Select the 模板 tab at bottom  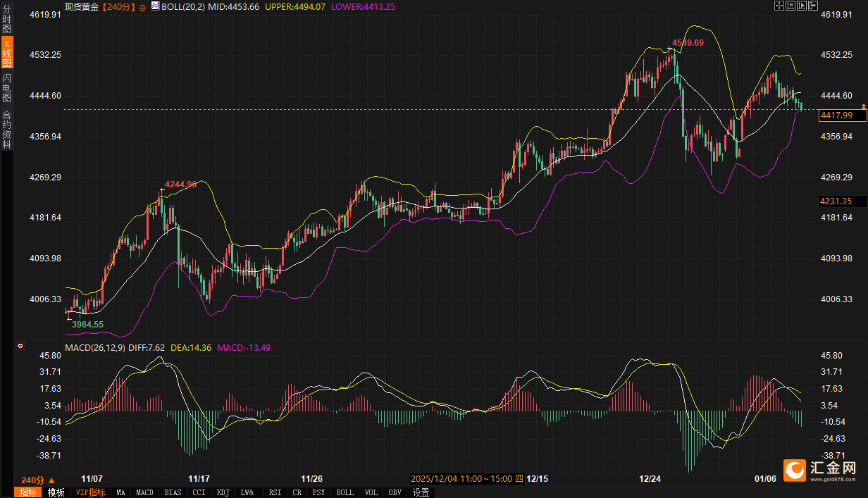point(56,492)
